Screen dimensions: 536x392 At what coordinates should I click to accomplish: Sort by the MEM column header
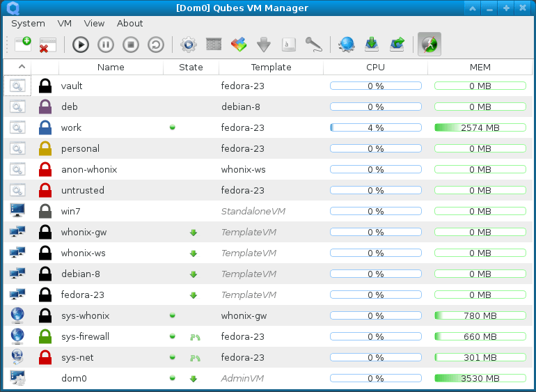pos(480,67)
